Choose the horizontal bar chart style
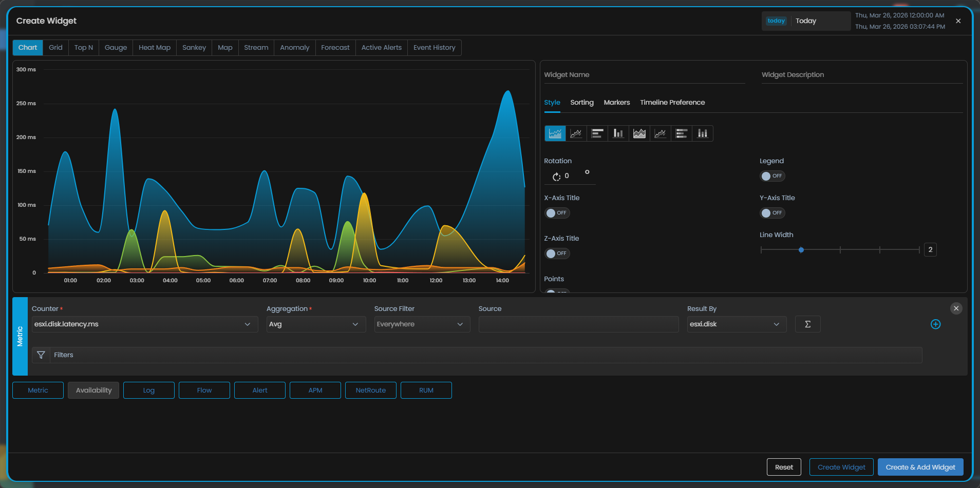This screenshot has width=980, height=488. (x=597, y=133)
